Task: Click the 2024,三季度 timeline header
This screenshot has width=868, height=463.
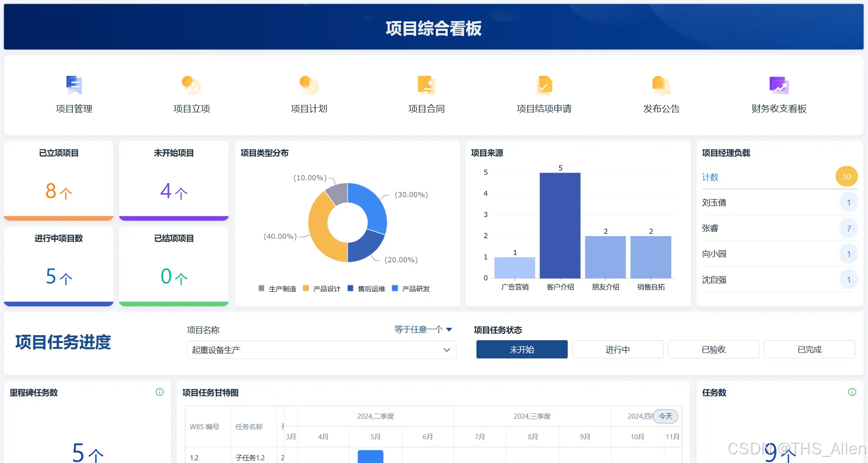Action: [x=532, y=416]
